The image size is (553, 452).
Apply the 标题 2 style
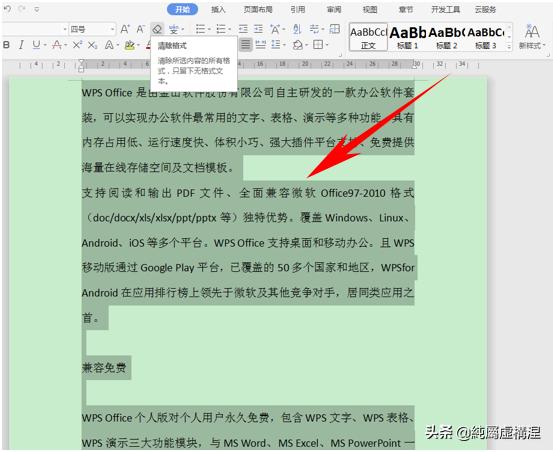(x=446, y=37)
